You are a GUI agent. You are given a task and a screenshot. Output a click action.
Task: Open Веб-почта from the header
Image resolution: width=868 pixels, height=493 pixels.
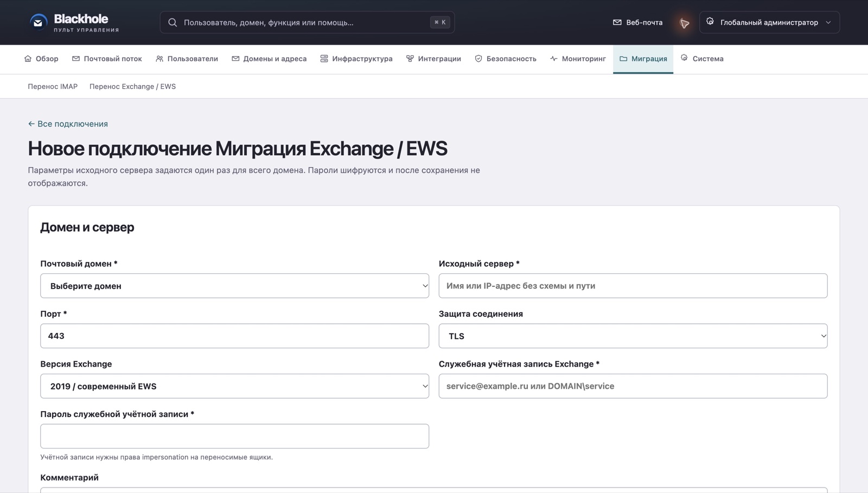coord(637,22)
